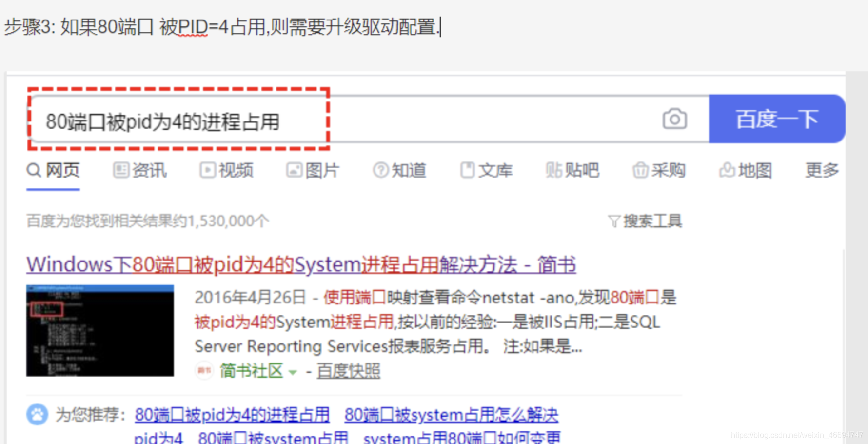Click the 知道 question mark icon
This screenshot has height=444, width=868.
[x=380, y=170]
